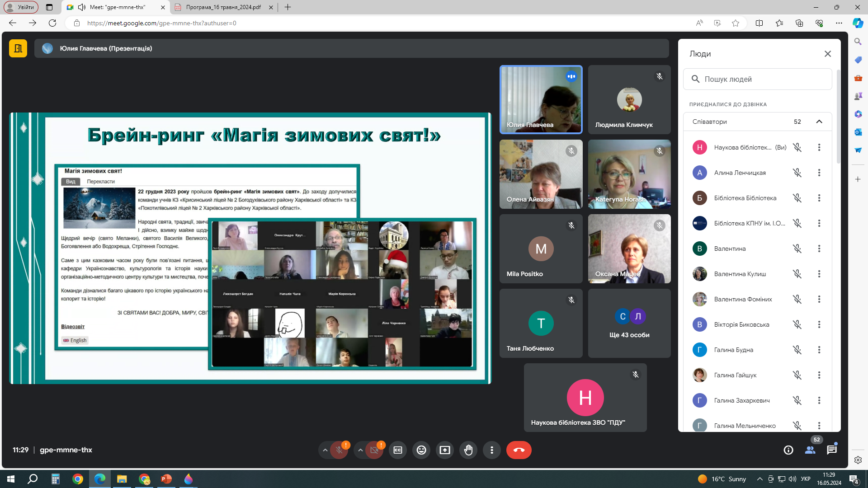
Task: Click the people participants icon
Action: [x=810, y=450]
